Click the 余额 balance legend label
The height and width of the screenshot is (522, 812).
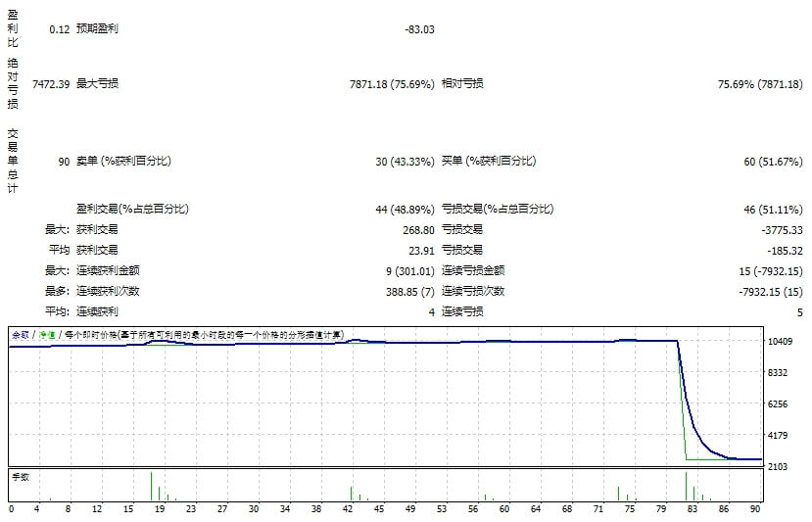[20, 335]
